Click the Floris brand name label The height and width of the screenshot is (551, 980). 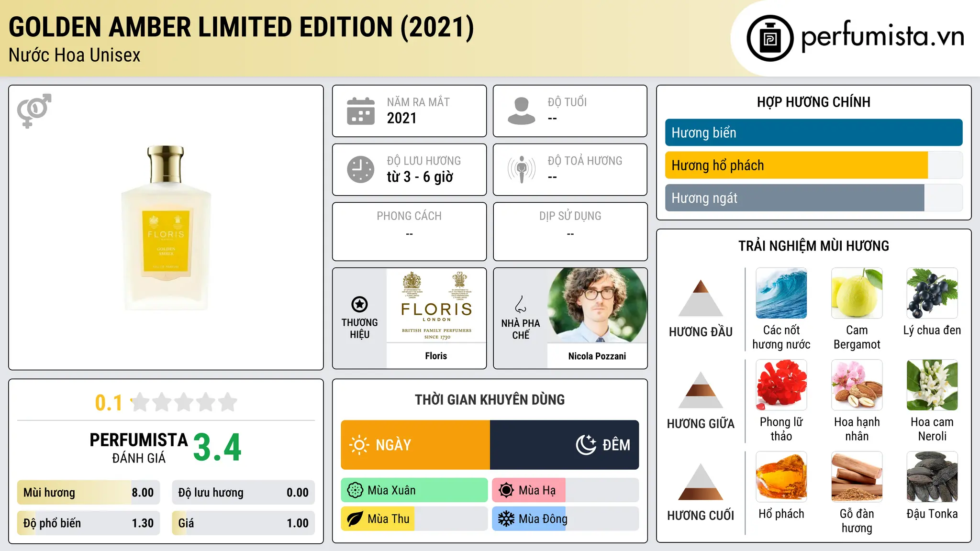436,356
